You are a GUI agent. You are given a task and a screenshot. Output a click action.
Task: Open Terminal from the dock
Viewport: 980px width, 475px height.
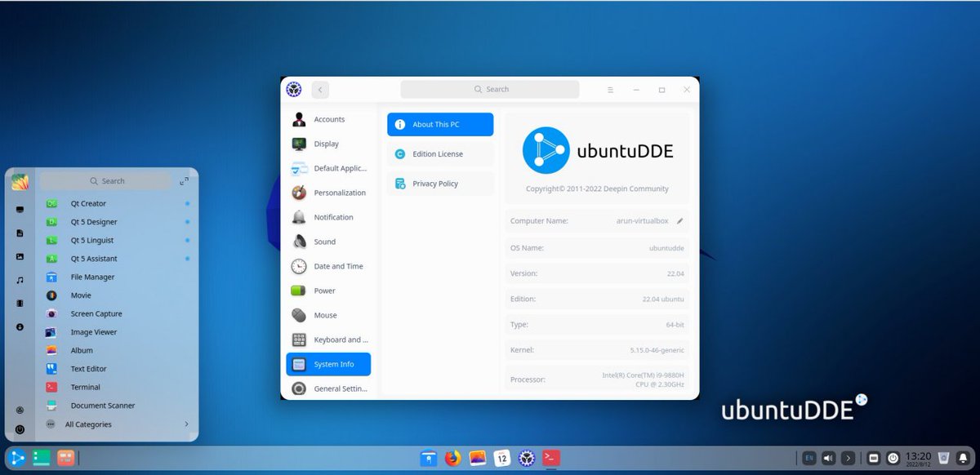click(x=551, y=458)
